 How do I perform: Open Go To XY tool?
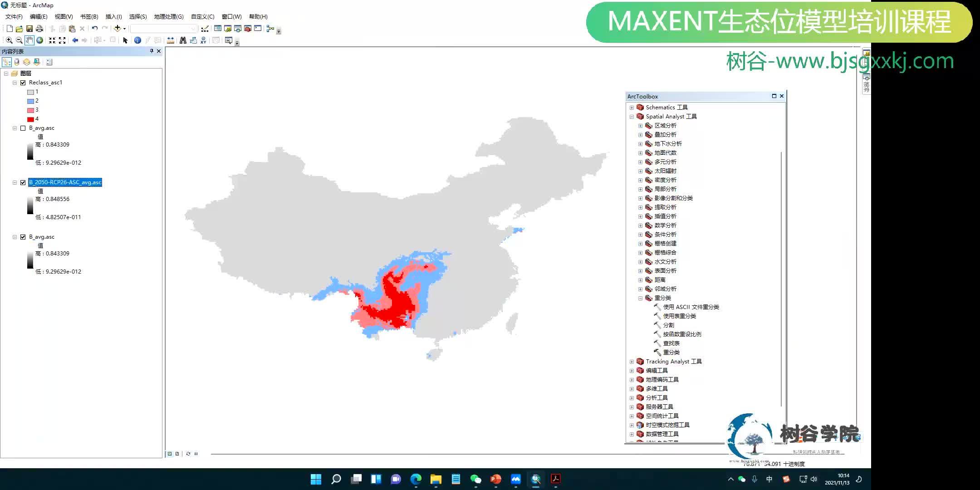[x=203, y=40]
